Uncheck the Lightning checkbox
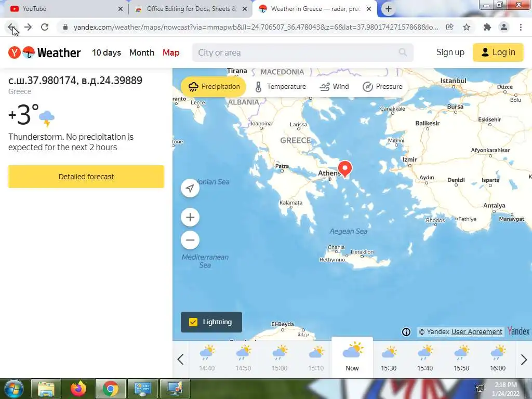 click(x=193, y=322)
